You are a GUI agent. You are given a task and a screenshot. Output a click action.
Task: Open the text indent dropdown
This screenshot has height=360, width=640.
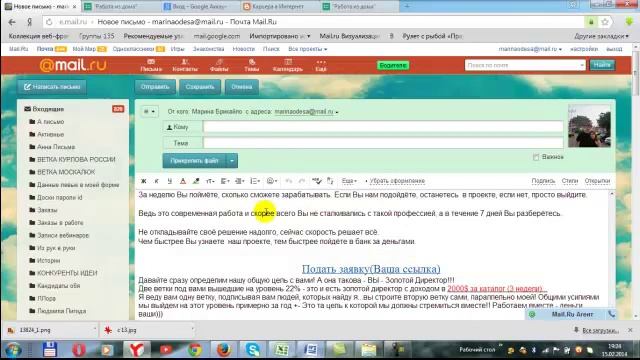[240, 181]
